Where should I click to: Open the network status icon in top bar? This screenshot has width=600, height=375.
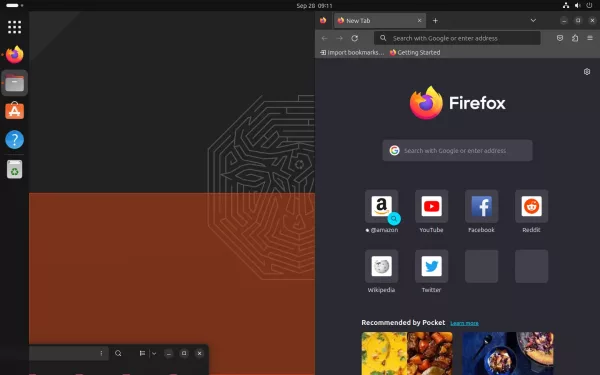pos(566,5)
